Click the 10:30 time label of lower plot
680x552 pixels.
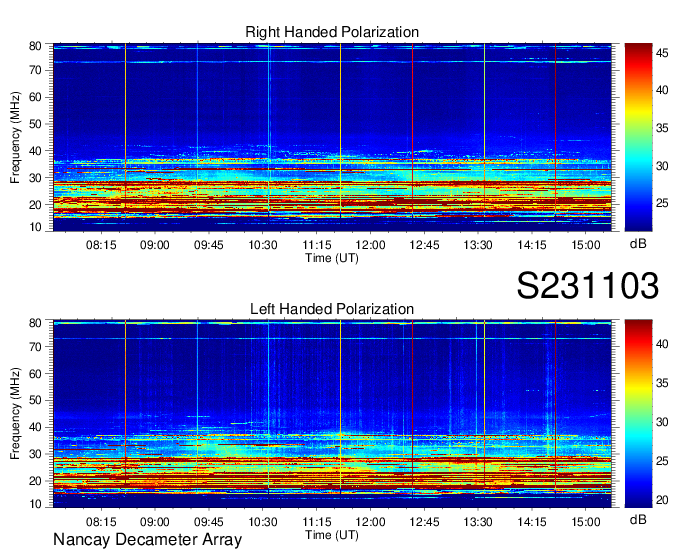coord(262,522)
